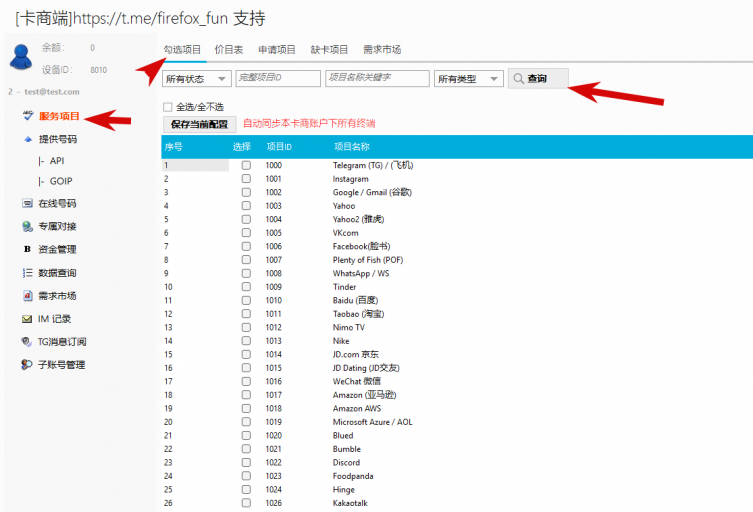The width and height of the screenshot is (753, 512).
Task: Click the 完整项目ID input field
Action: [x=278, y=78]
